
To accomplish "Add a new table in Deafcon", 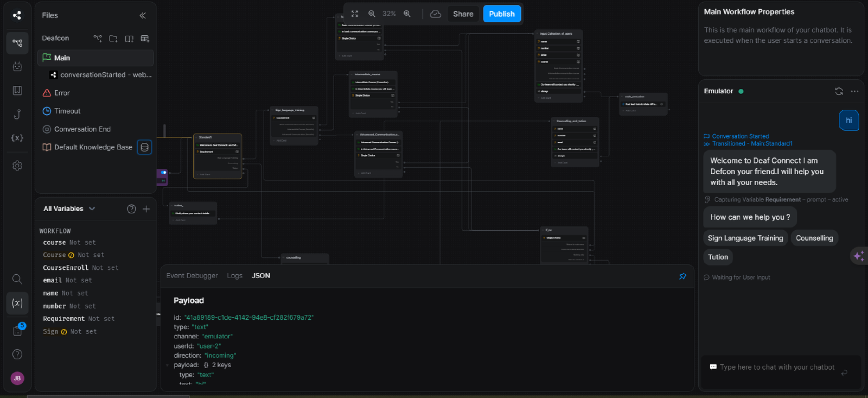I will click(145, 39).
